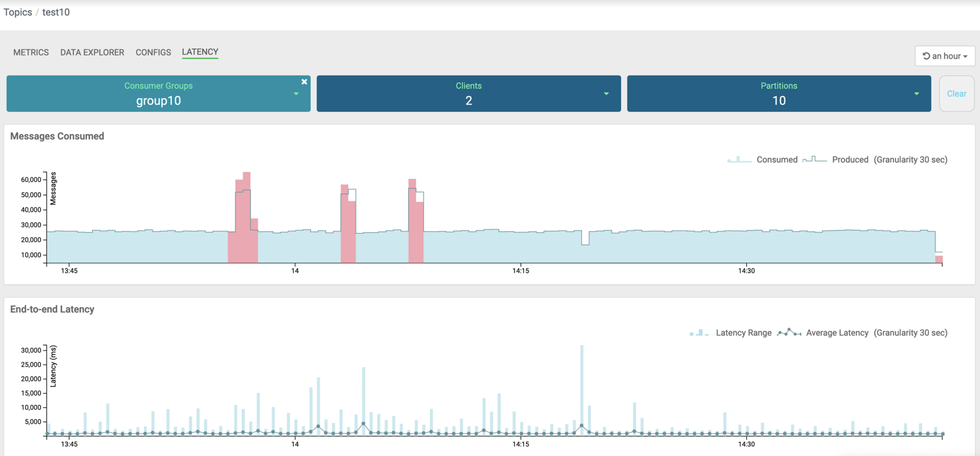Toggle the Produced legend line icon
The width and height of the screenshot is (980, 456).
814,160
